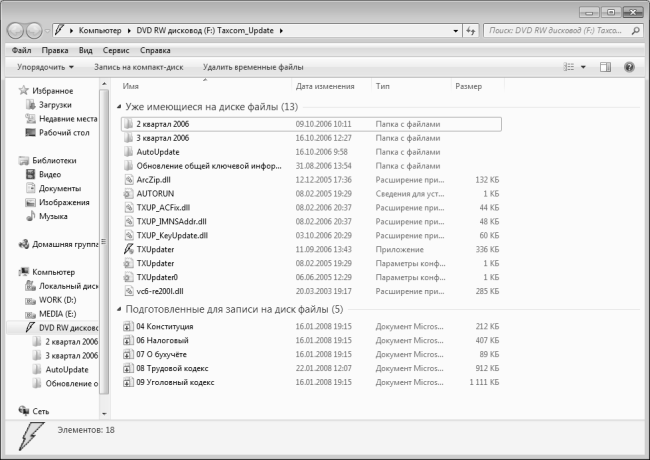Screen dimensions: 650x460
Task: Click the navigation pane scrollbar up arrow
Action: pos(104,84)
